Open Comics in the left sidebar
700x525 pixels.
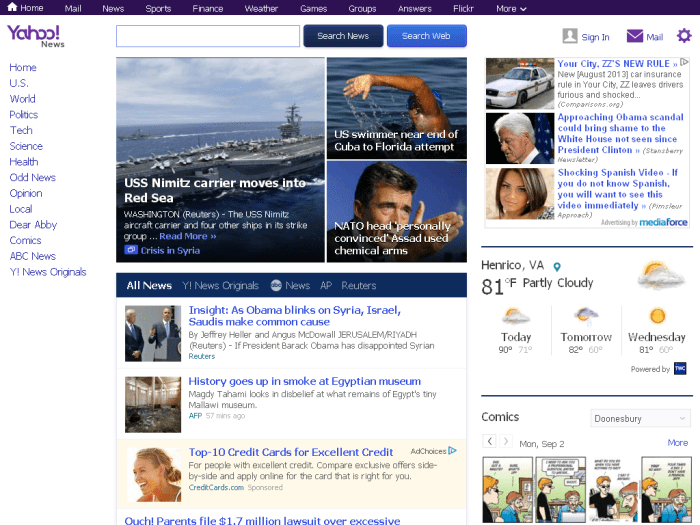tap(25, 240)
